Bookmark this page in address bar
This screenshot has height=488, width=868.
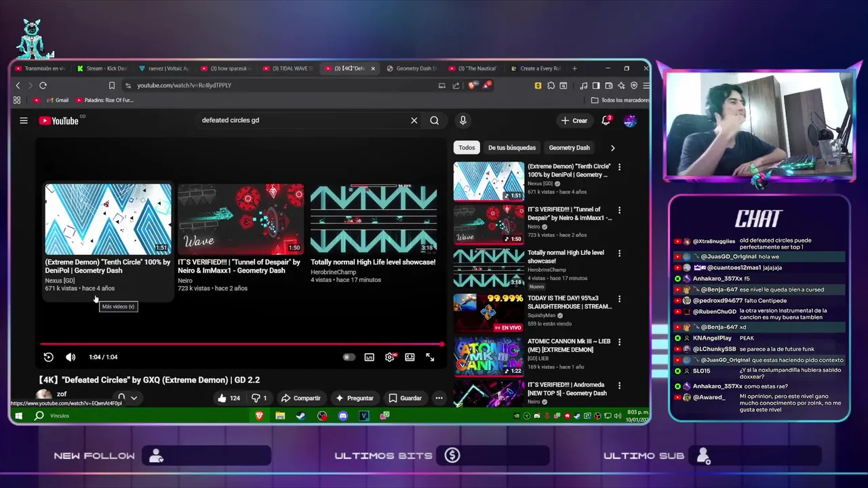tap(112, 85)
